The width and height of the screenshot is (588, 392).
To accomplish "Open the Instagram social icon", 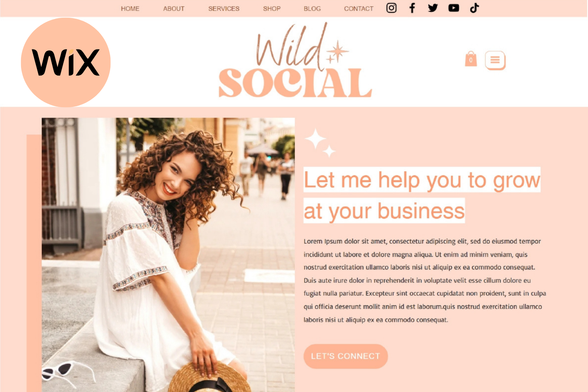I will coord(391,8).
